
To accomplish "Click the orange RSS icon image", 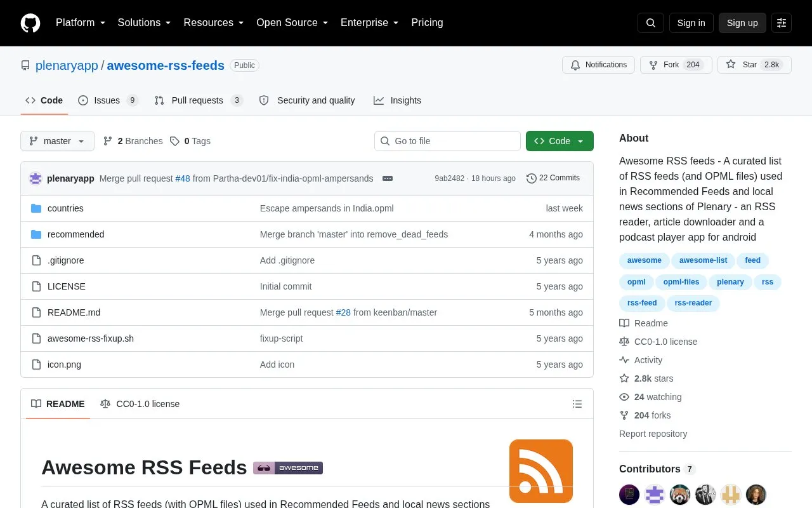I will coord(541,471).
